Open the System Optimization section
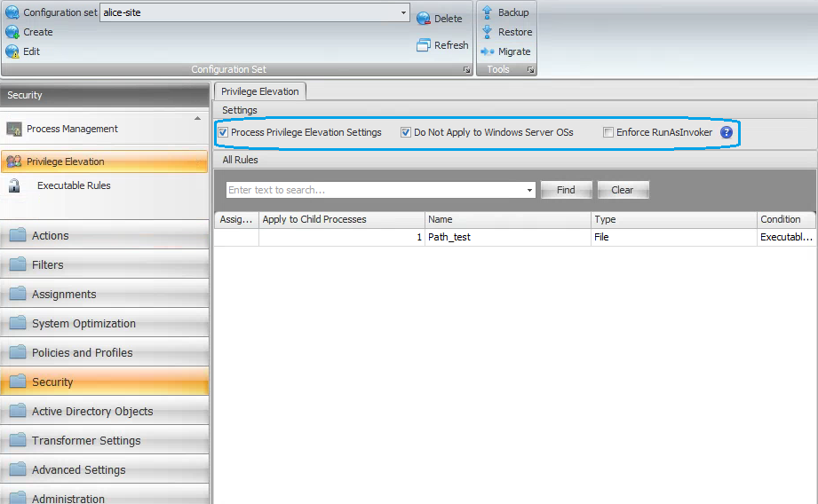Viewport: 818px width, 504px height. (104, 323)
